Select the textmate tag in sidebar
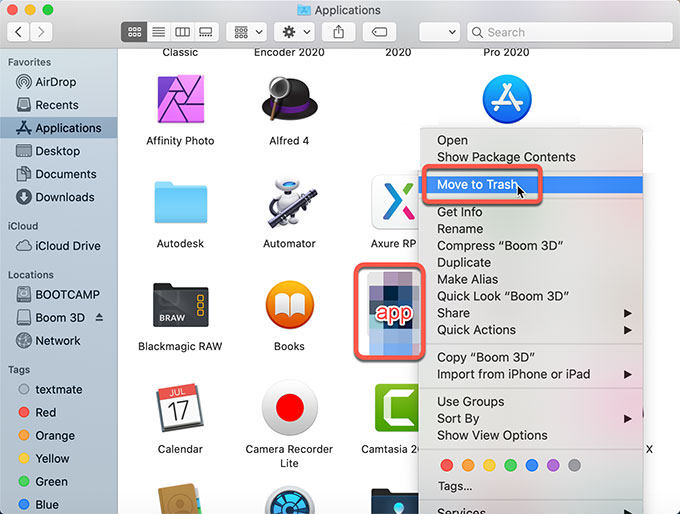This screenshot has width=680, height=514. [59, 390]
